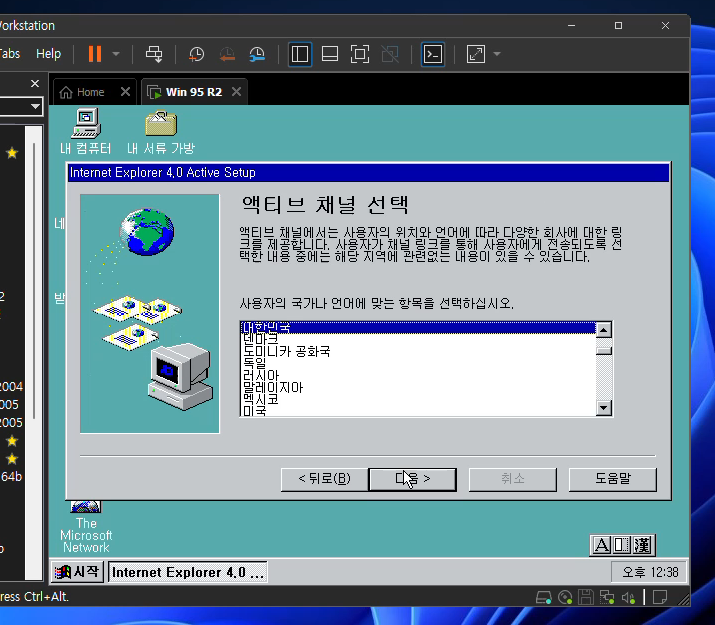Open The Microsoft Network icon
The width and height of the screenshot is (715, 625).
point(86,528)
